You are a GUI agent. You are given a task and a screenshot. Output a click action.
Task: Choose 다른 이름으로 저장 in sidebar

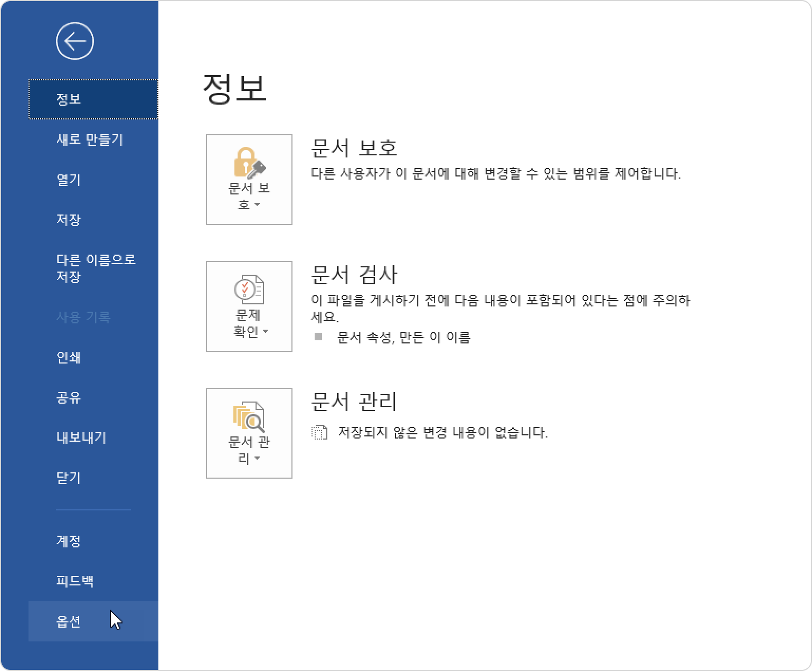click(93, 268)
